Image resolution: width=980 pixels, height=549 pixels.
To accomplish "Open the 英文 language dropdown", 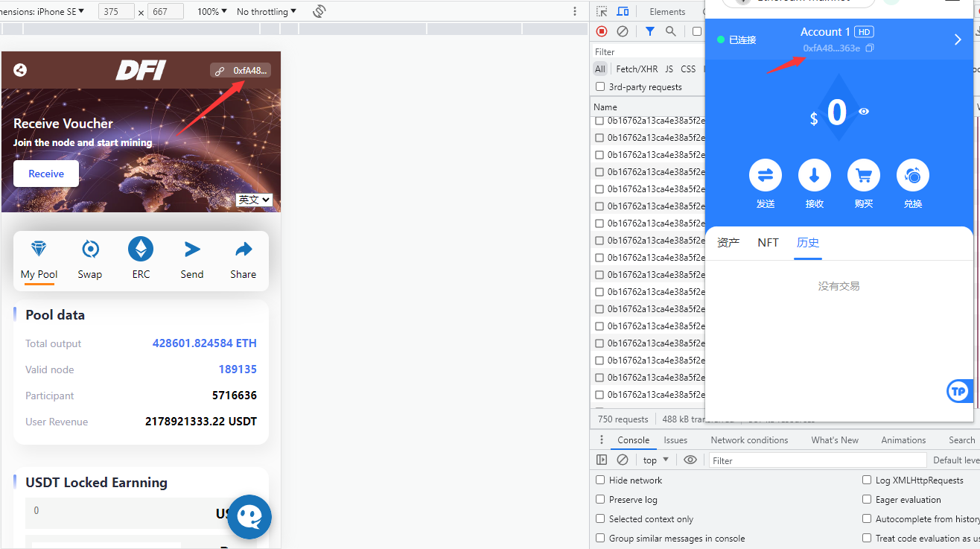I will [255, 200].
